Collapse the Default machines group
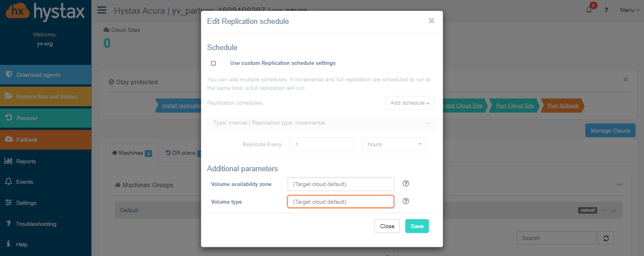The height and width of the screenshot is (256, 644). pos(614,210)
